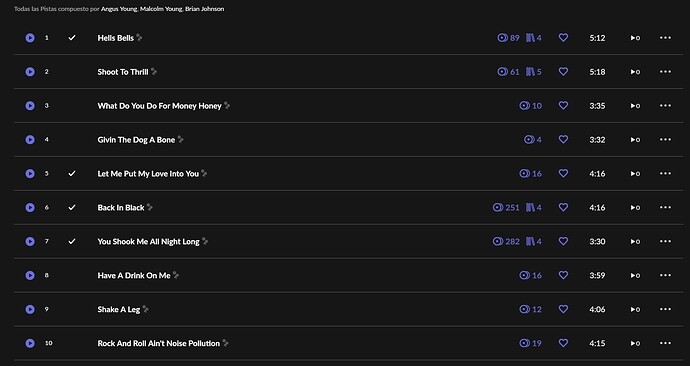Toggle checkmark for Let Me Put My Love Into You
The height and width of the screenshot is (366, 690).
(x=72, y=173)
